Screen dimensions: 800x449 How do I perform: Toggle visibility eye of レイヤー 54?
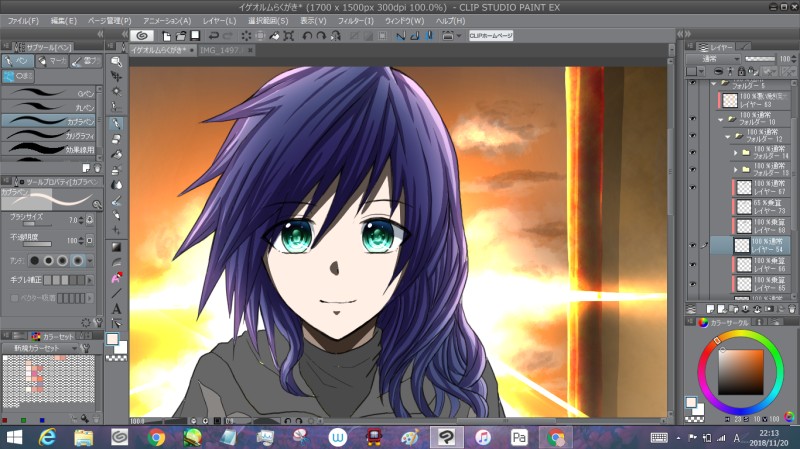pyautogui.click(x=692, y=245)
